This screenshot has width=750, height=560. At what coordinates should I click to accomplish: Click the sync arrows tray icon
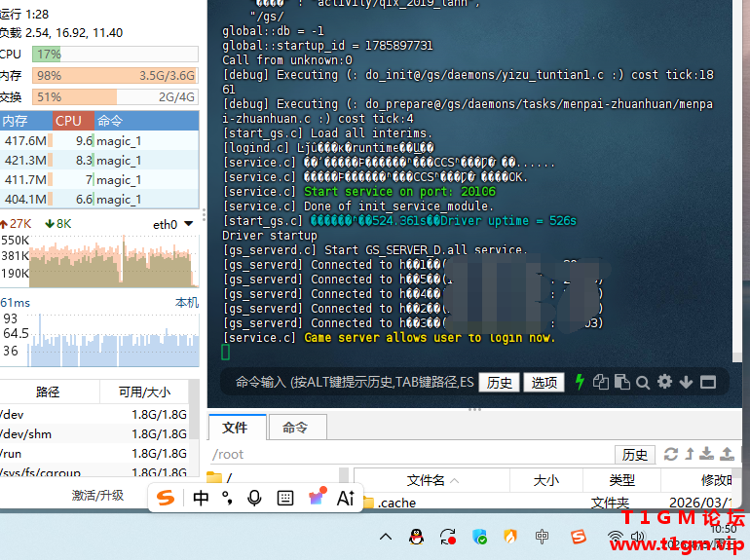(x=448, y=537)
